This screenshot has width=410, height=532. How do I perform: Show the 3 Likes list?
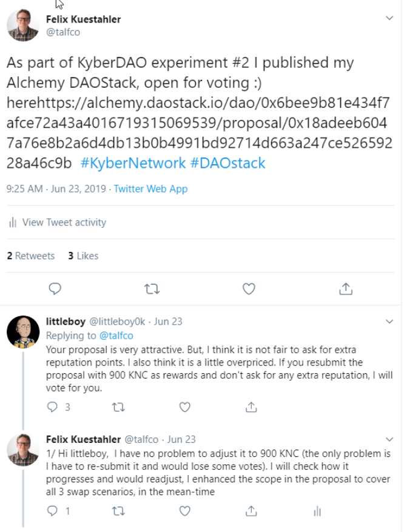pos(83,256)
